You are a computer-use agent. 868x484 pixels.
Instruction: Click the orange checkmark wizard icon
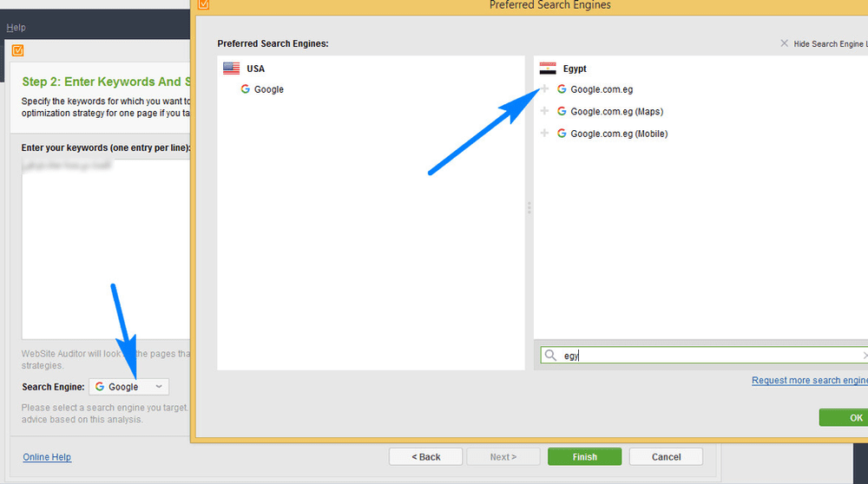click(17, 51)
